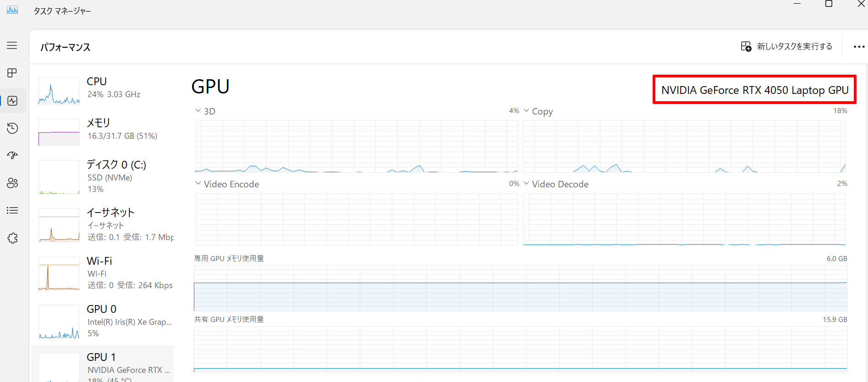Click the 共有 GPU メモリ使用量 graph
Image resolution: width=868 pixels, height=382 pixels.
[x=520, y=349]
